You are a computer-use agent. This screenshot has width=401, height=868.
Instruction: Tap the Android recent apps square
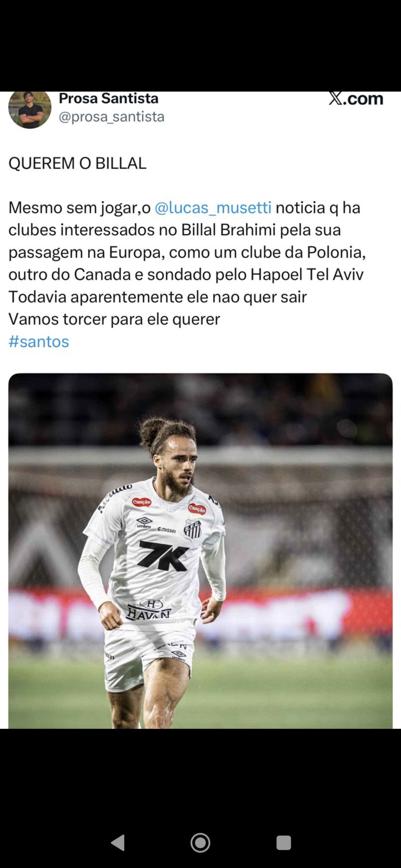284,843
